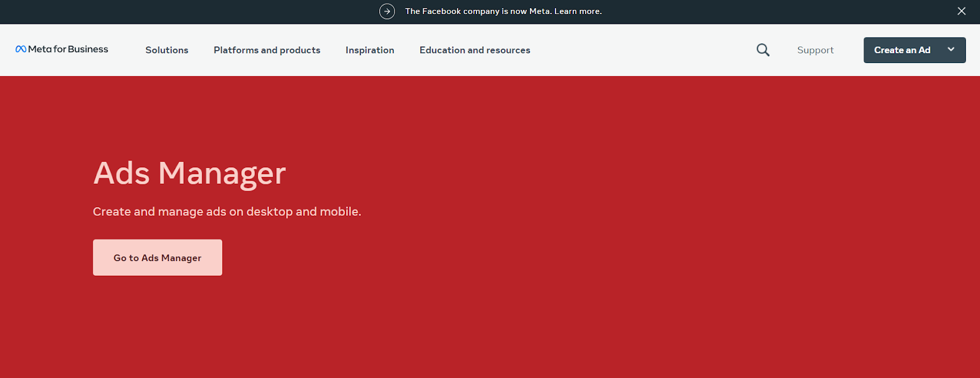Open 'The Facebook company is now Meta' link

tap(503, 11)
